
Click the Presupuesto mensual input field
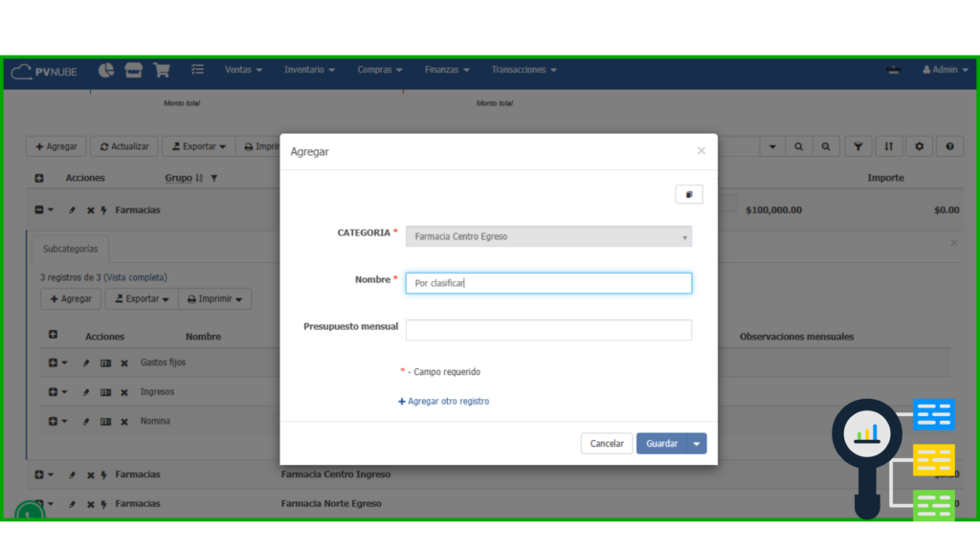548,330
